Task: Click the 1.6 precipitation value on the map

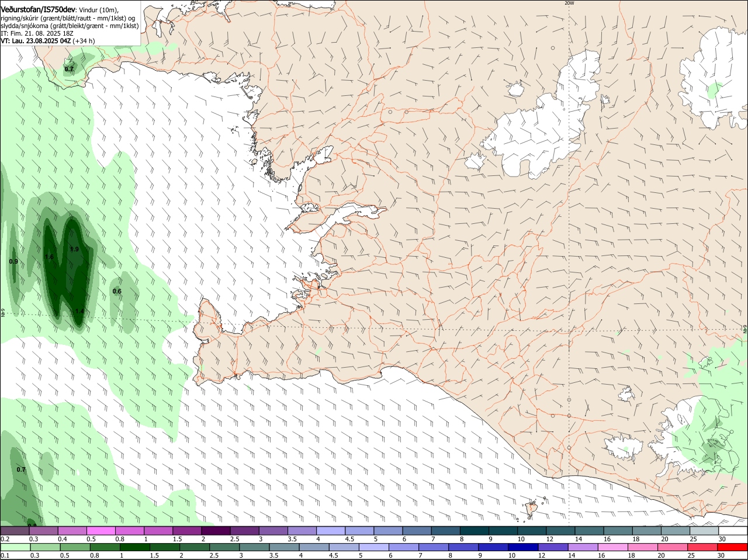Action: [x=49, y=257]
